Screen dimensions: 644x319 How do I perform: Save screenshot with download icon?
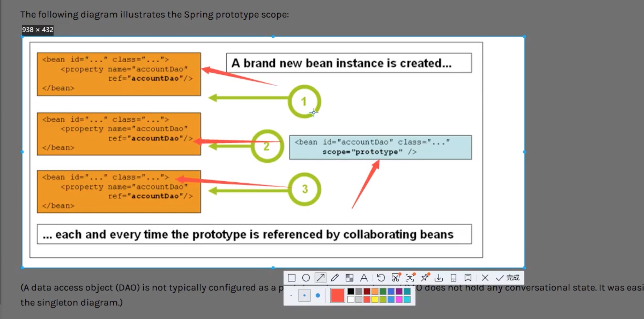(x=439, y=278)
